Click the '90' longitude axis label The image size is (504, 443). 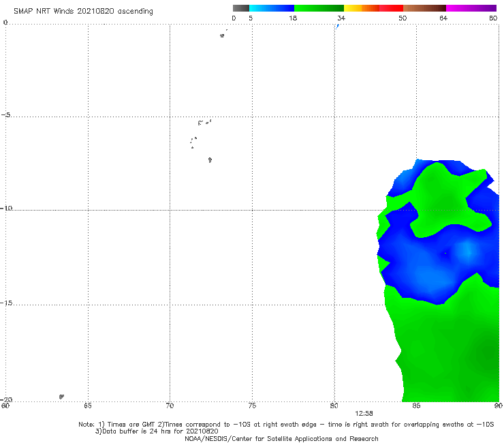pos(499,406)
